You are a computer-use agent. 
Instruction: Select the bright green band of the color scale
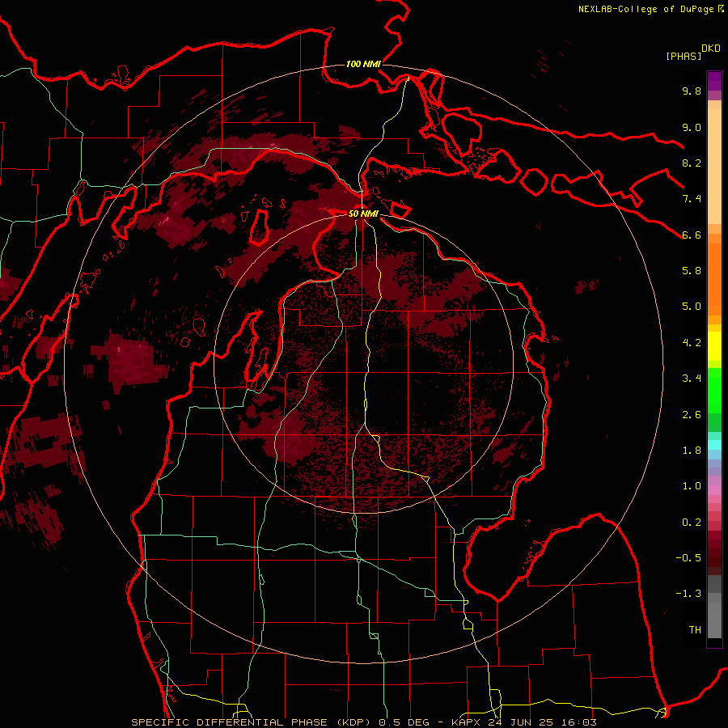click(714, 390)
